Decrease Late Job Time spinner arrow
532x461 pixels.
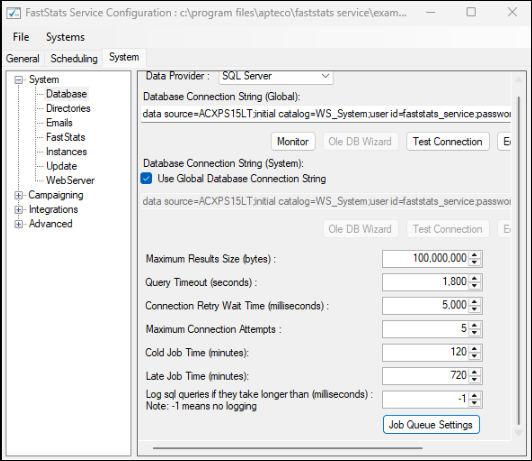475,379
